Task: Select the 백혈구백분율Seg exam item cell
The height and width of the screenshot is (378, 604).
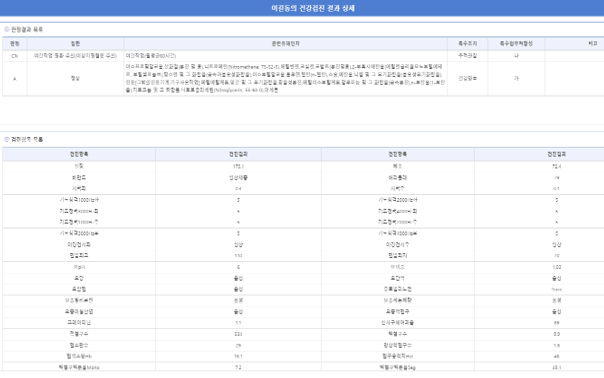Action: click(398, 367)
